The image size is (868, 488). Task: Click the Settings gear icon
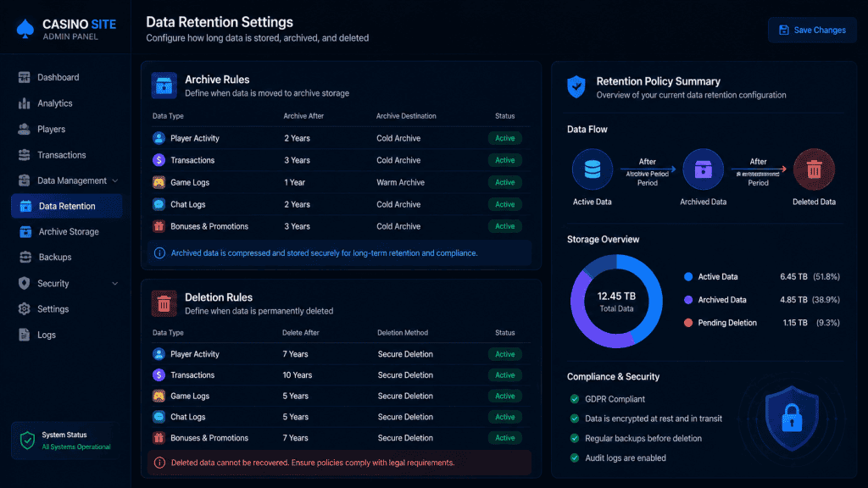pos(24,308)
